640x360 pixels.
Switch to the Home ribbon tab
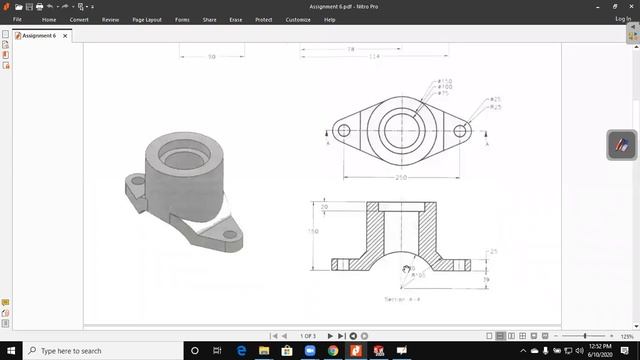click(x=49, y=20)
